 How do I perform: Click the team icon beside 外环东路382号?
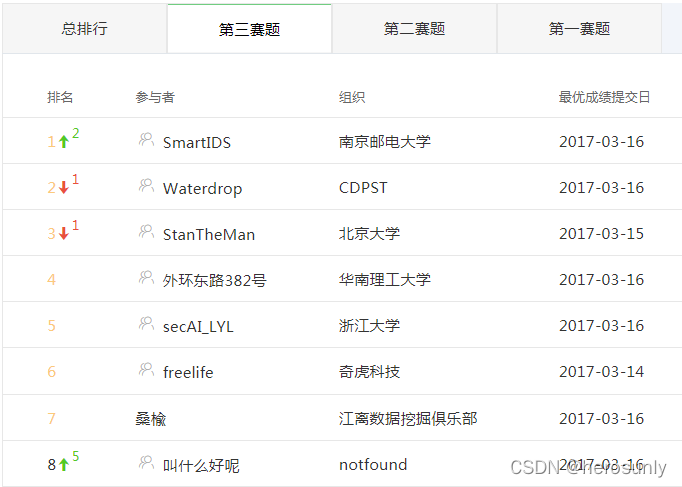[146, 278]
